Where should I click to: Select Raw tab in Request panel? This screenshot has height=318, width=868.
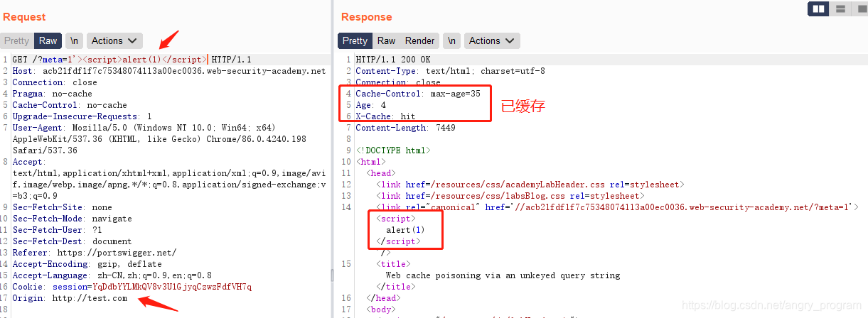coord(48,41)
